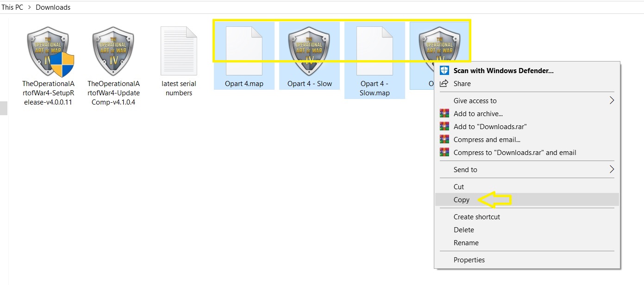Click WinRAR icon beside Compress to "Downloads.rar" and email
Viewport: 644px width, 285px height.
click(x=444, y=152)
